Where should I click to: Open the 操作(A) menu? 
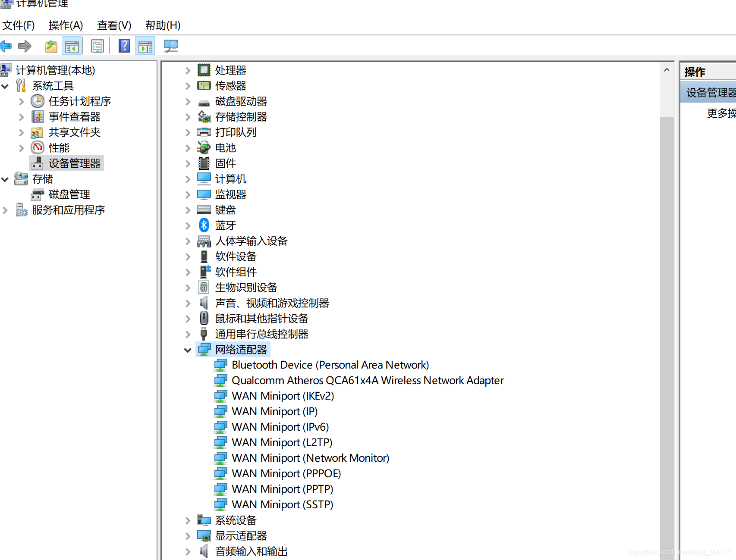pyautogui.click(x=66, y=25)
